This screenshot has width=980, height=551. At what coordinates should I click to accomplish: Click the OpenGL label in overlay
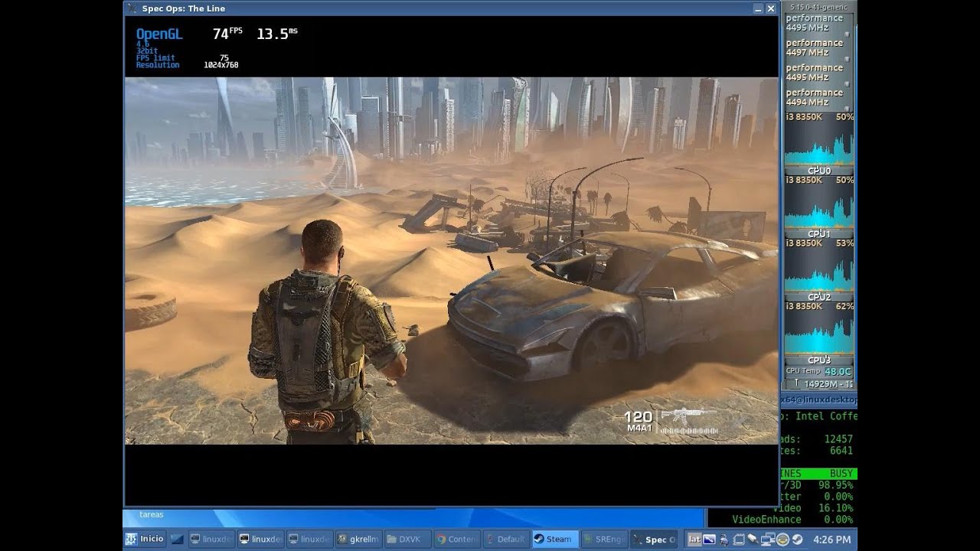pos(159,34)
